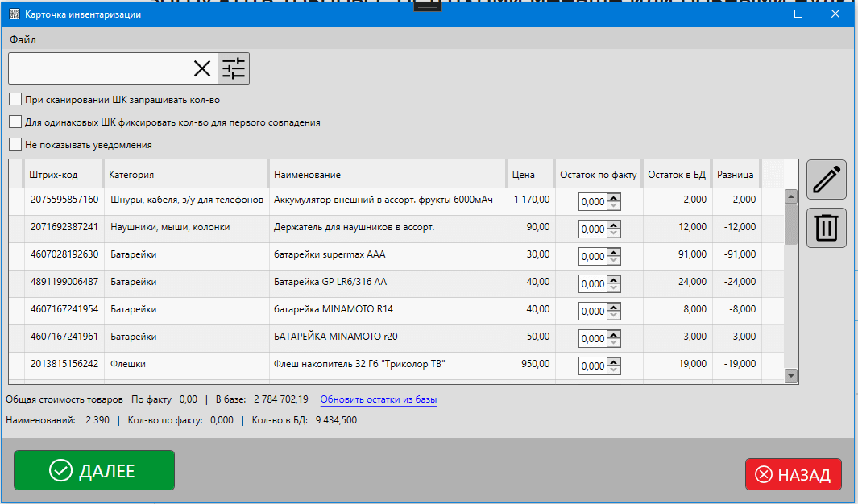858x504 pixels.
Task: Check 'Не показывать уведомления' option
Action: [x=15, y=145]
